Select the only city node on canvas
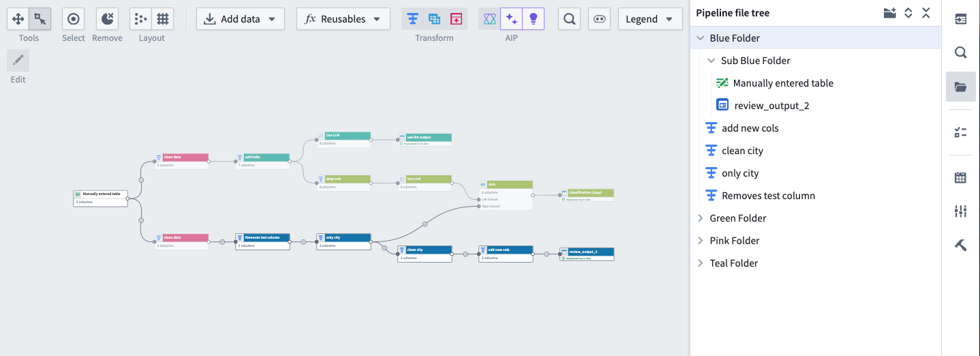This screenshot has width=980, height=356. [343, 241]
